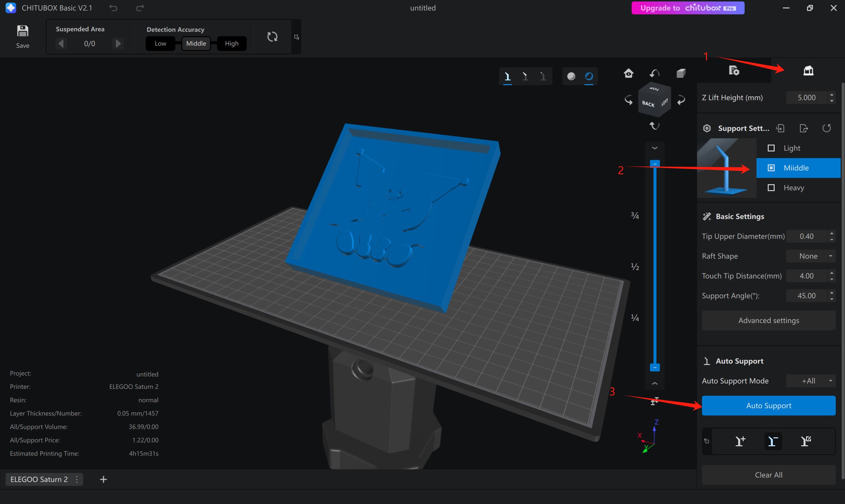Select Heavy support type
Image resolution: width=845 pixels, height=504 pixels.
coord(798,188)
